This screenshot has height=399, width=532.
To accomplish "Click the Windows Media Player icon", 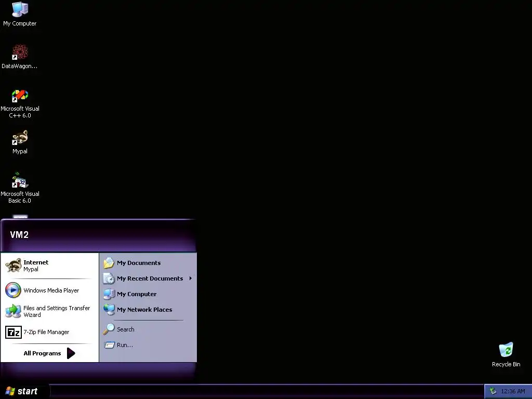I will point(13,290).
